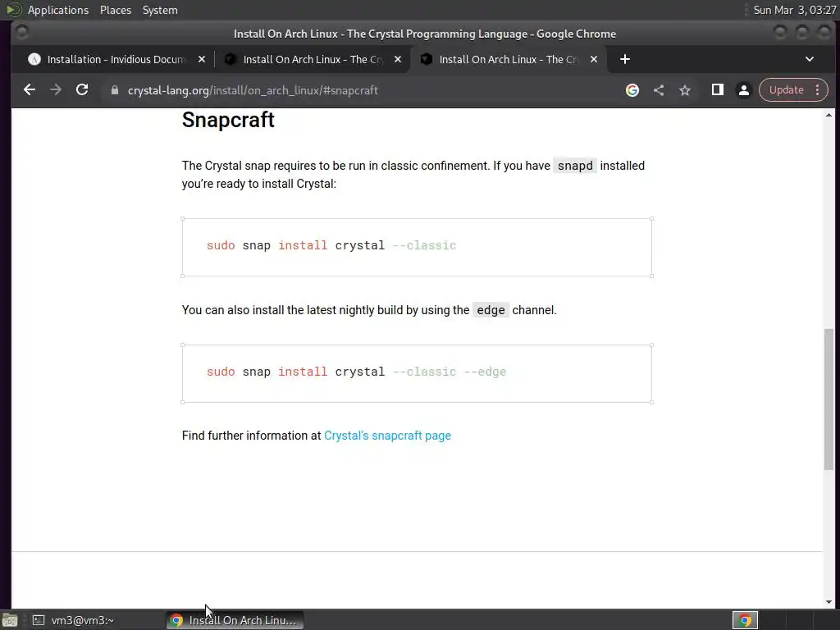Screen dimensions: 840x630
Task: Close the Invidious Documentation tab
Action: 202,59
